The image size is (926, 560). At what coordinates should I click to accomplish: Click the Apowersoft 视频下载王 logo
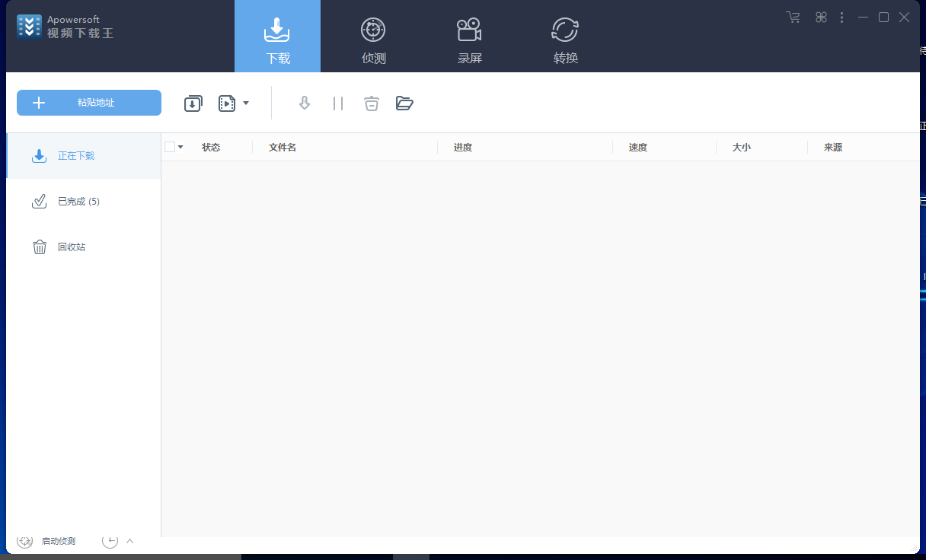tap(65, 26)
